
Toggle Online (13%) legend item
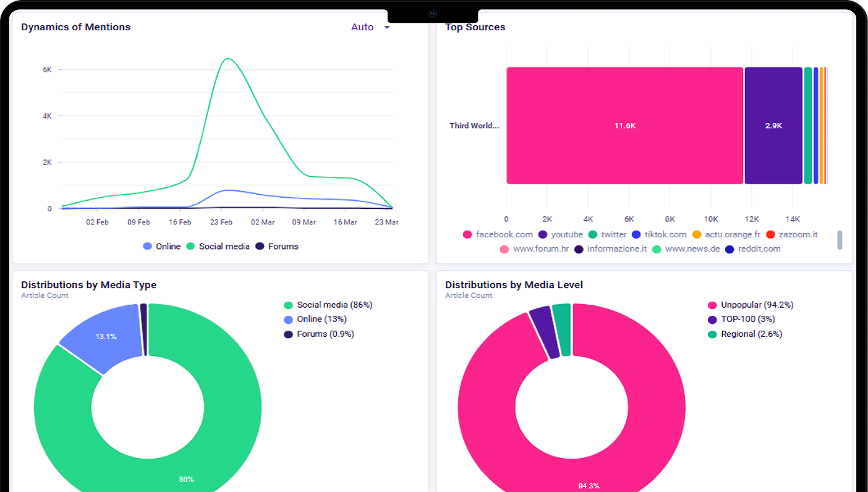(x=315, y=319)
